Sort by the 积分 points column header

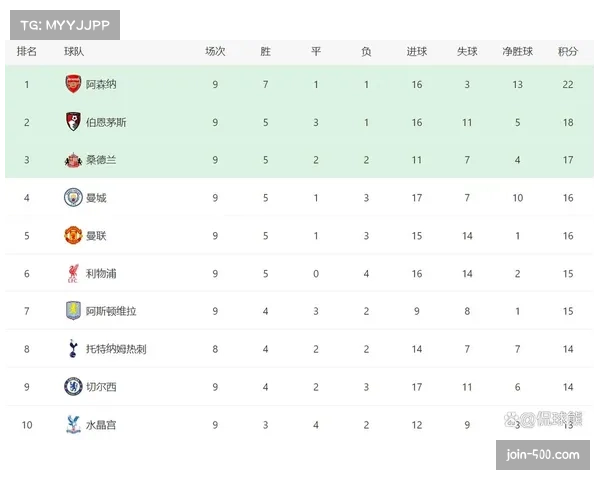[568, 52]
